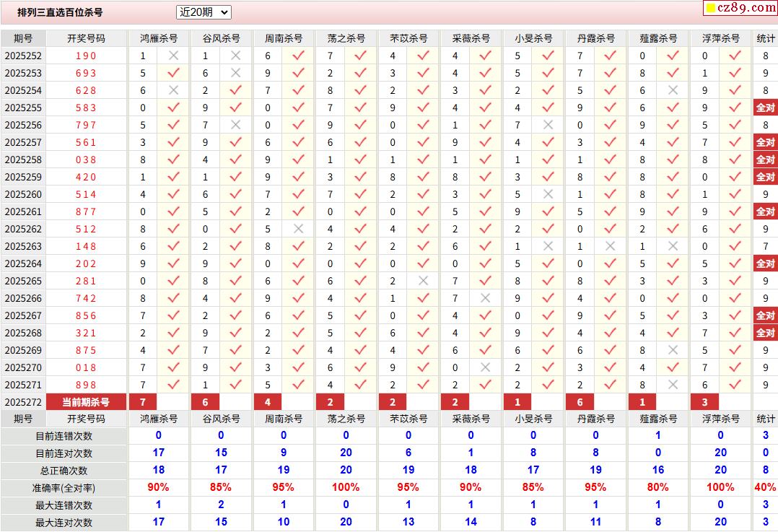
Task: Click the draw number 877
Action: [86, 212]
